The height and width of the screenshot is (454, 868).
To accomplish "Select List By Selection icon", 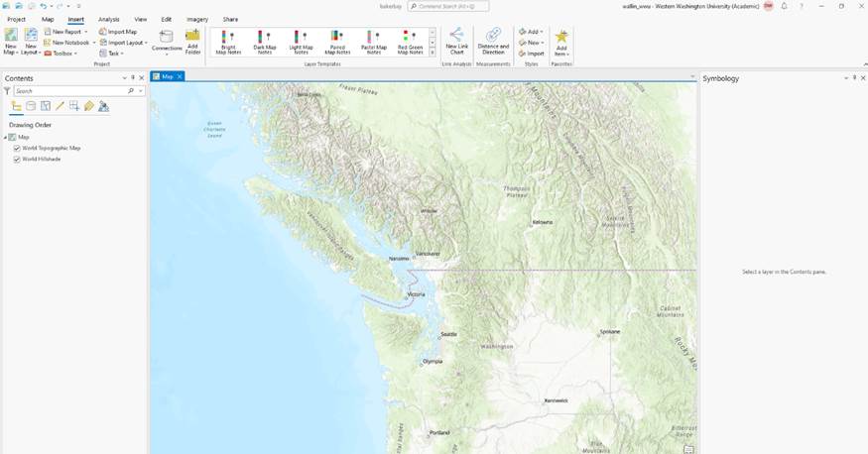I will click(46, 106).
